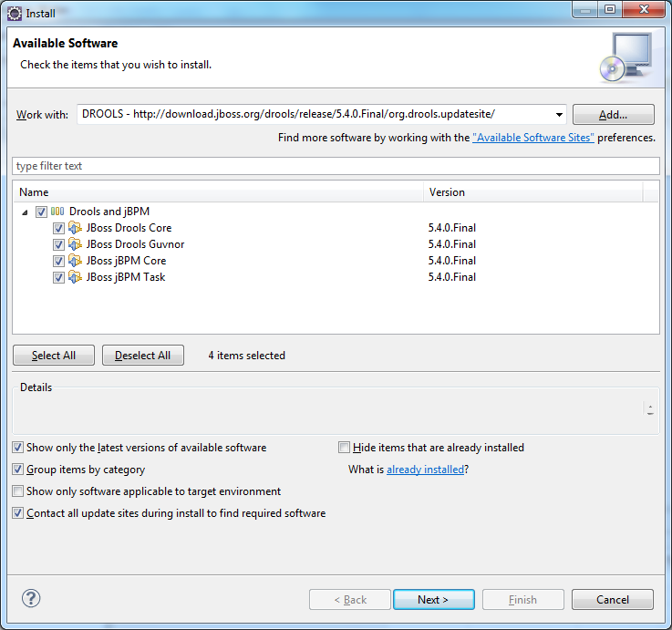This screenshot has height=630, width=672.
Task: Uncheck the JBoss jBPM Task checkbox
Action: click(58, 277)
